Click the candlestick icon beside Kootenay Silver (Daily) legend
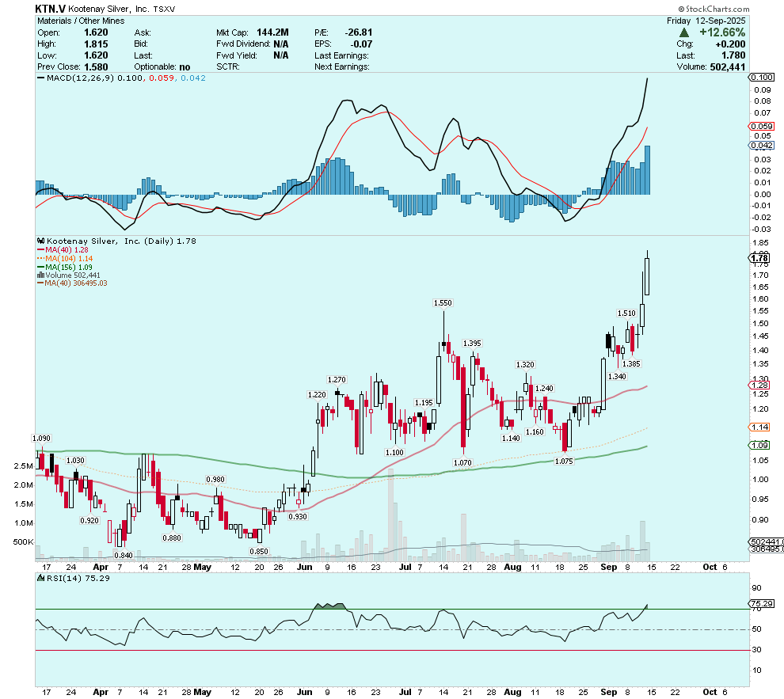Screen dimensions: 784x699 pos(41,241)
